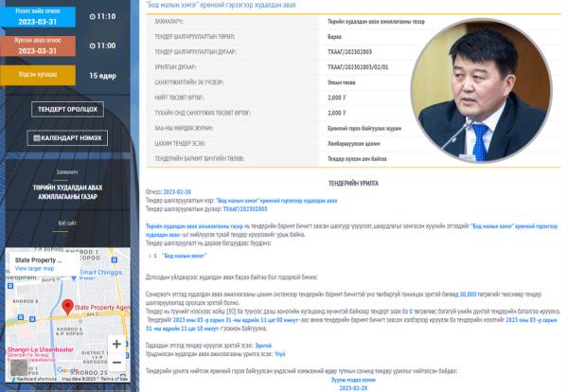Click sidebar heading ТӨРИЙН ХУДАЛДАН АВАХ АЖИЛЛАГААНЫ ГАЗАР
Viewport: 568px width, 392px height.
coord(68,192)
